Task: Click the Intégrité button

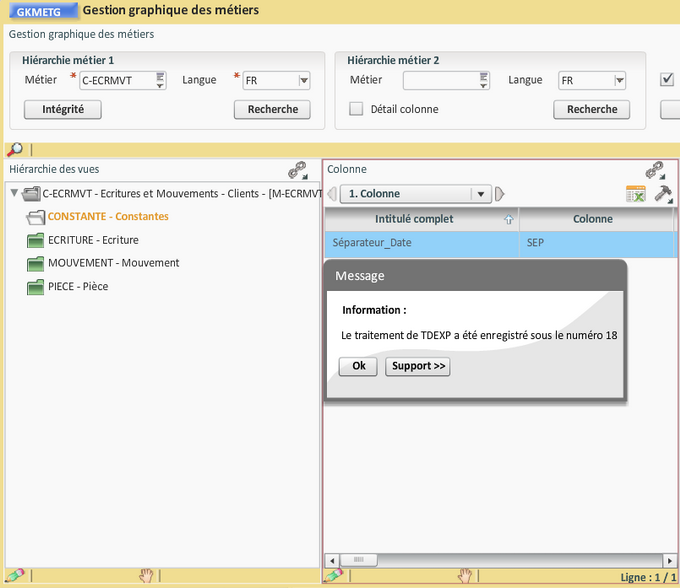Action: 62,109
